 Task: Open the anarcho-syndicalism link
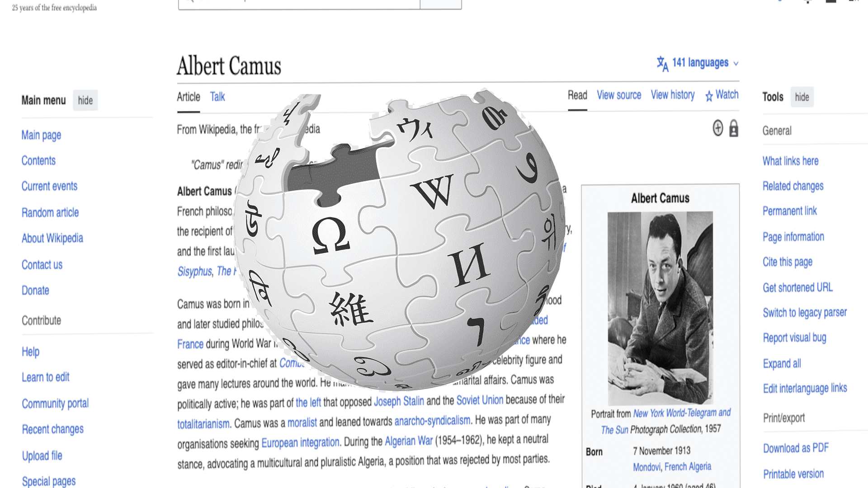[x=432, y=421]
